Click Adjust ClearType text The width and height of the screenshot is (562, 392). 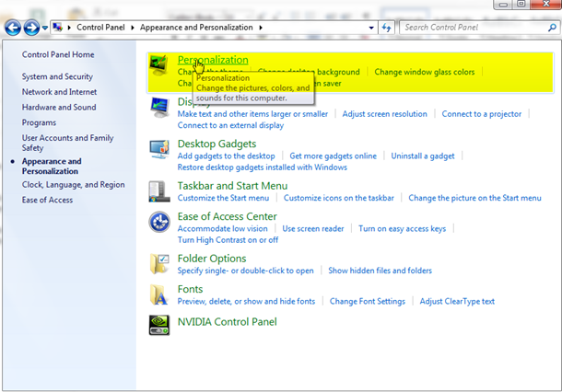point(457,302)
